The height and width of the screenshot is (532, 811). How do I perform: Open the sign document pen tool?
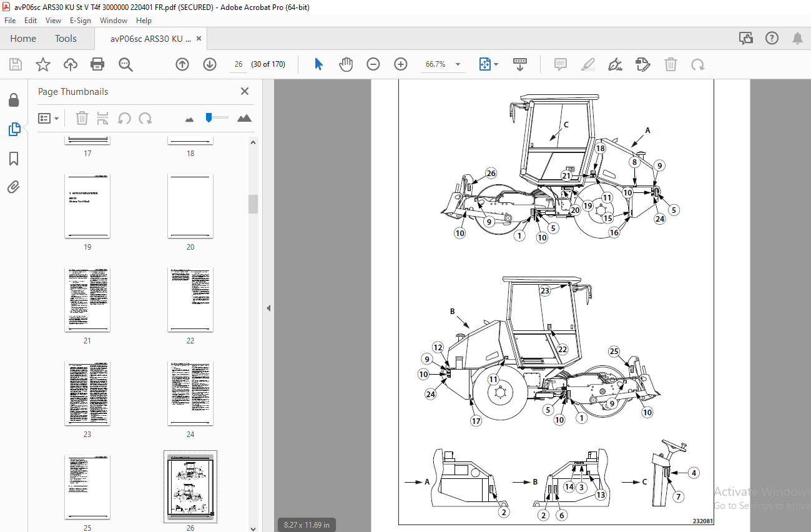tap(616, 64)
